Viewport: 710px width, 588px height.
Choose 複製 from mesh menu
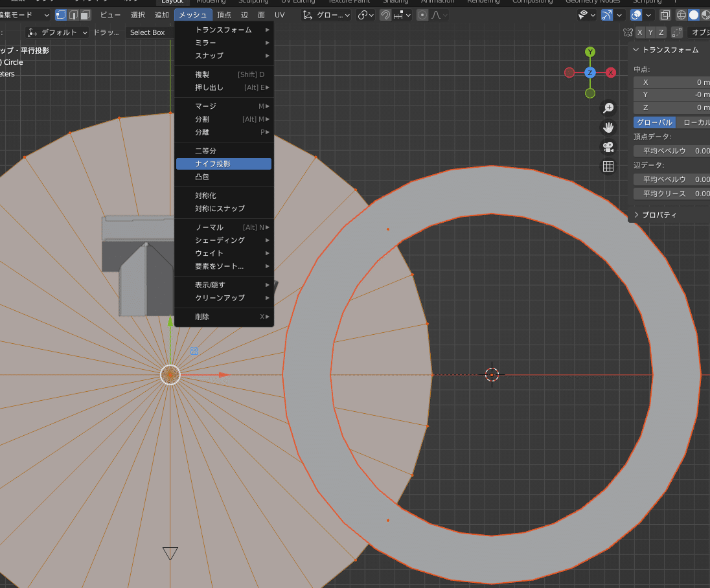[x=224, y=74]
